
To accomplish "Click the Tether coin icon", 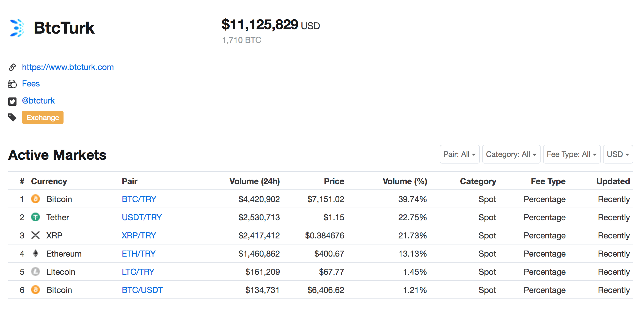I will [35, 217].
